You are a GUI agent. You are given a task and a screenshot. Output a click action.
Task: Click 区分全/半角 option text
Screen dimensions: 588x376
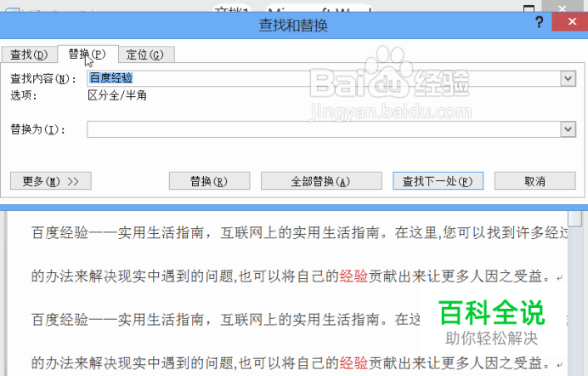[x=117, y=95]
